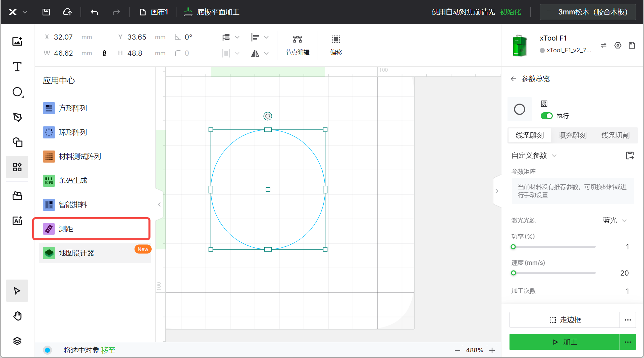Select the Text tool in left sidebar
This screenshot has width=644, height=358.
(x=17, y=67)
